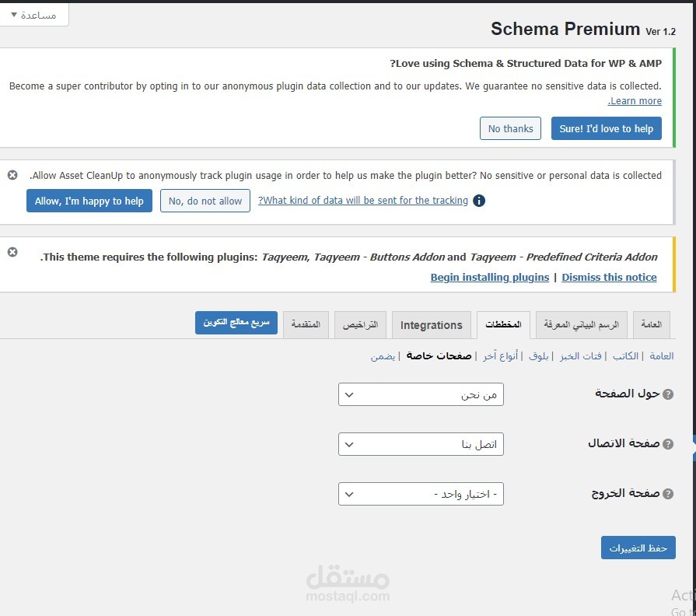Click help icon next to صفحة الاتصال
Image resolution: width=696 pixels, height=616 pixels.
coord(668,444)
